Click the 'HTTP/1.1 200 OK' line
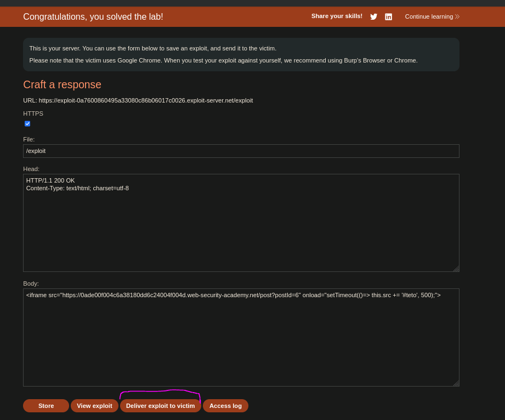Image resolution: width=505 pixels, height=420 pixels. (x=50, y=180)
